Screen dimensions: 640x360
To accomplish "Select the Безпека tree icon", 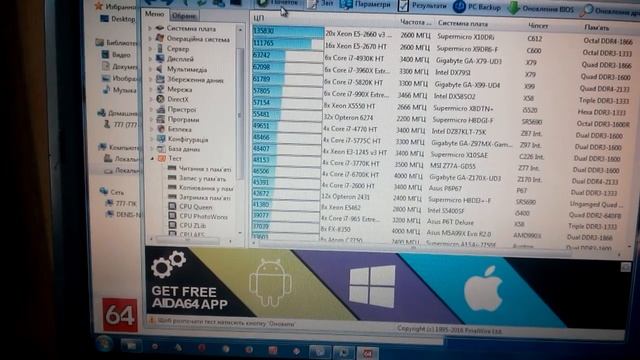I will click(x=161, y=129).
